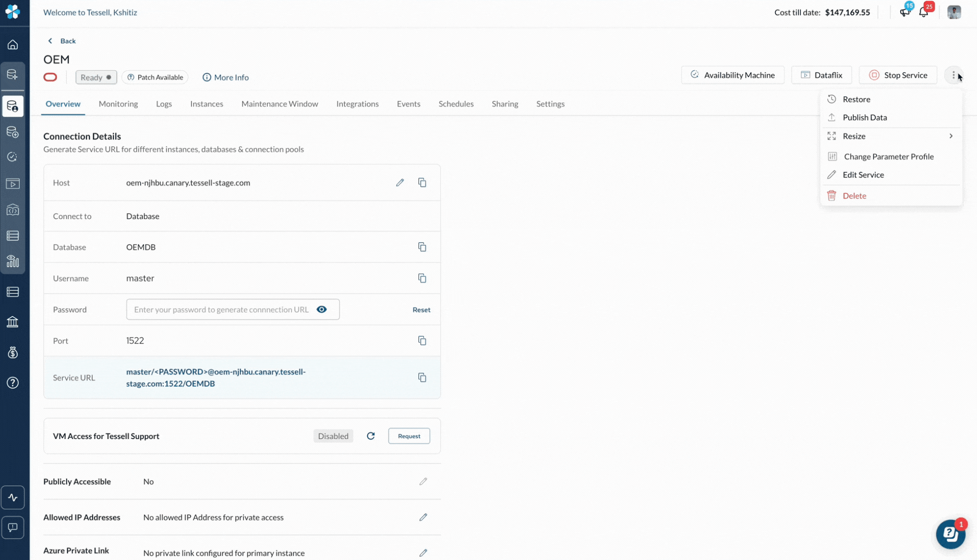Focus the Password input field

(x=221, y=309)
